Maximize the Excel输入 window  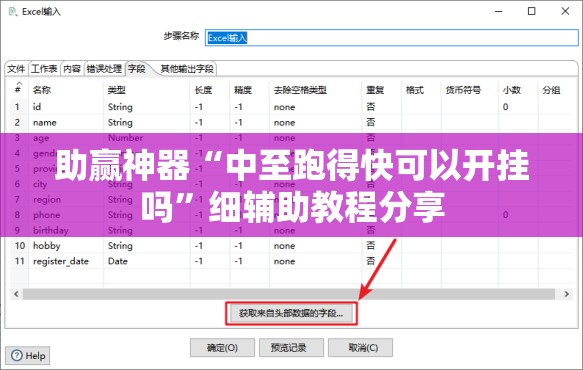[x=532, y=11]
